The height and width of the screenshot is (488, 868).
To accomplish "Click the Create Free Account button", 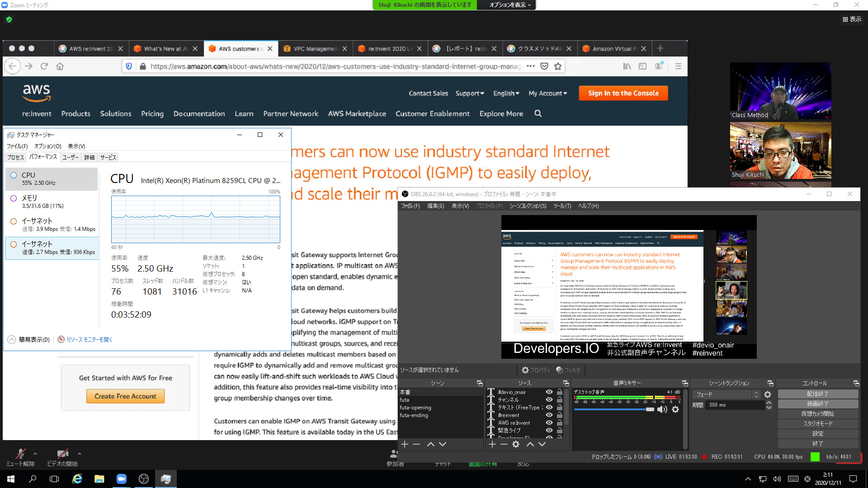I will pyautogui.click(x=125, y=396).
